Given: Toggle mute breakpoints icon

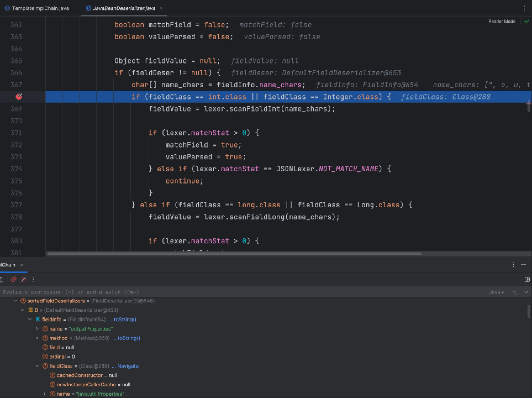Looking at the screenshot, I should (x=24, y=279).
